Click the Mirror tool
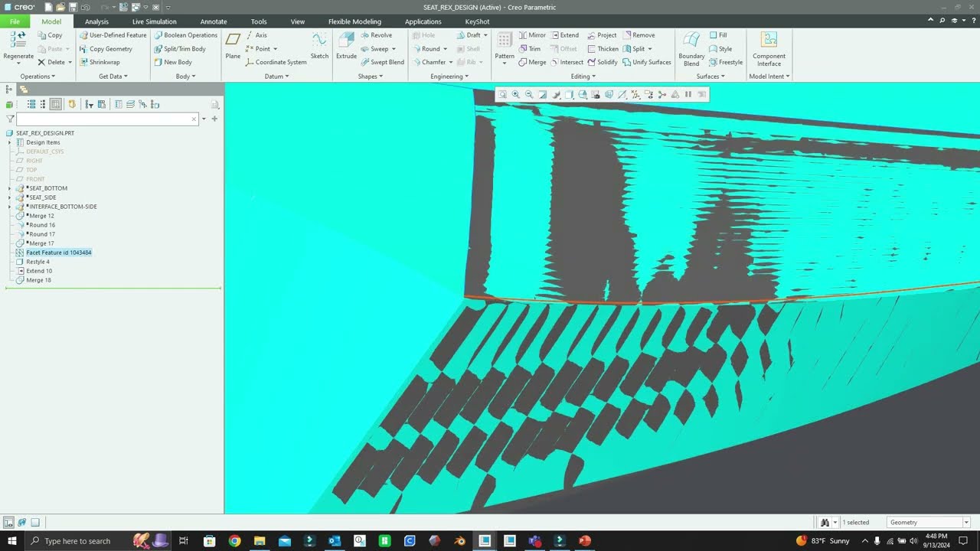The image size is (980, 551). pyautogui.click(x=532, y=35)
